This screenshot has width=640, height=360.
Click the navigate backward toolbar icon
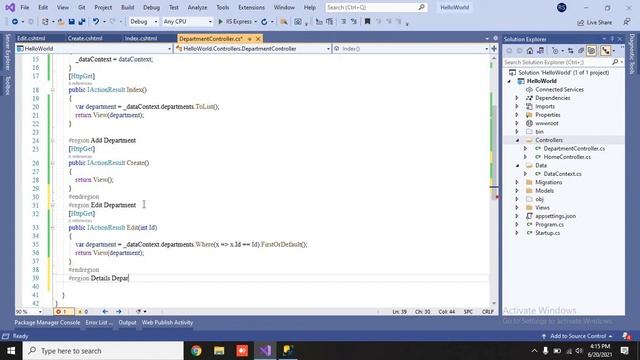click(x=15, y=22)
